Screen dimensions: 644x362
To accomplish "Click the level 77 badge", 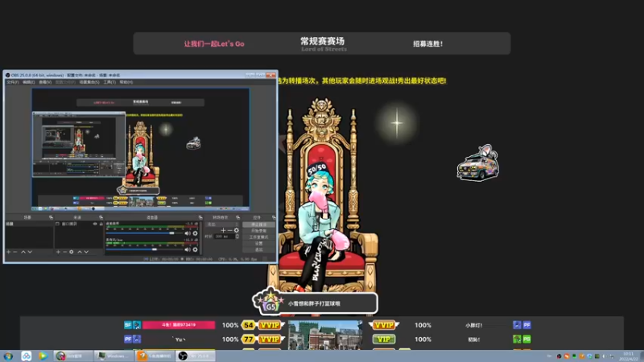I will tap(249, 339).
